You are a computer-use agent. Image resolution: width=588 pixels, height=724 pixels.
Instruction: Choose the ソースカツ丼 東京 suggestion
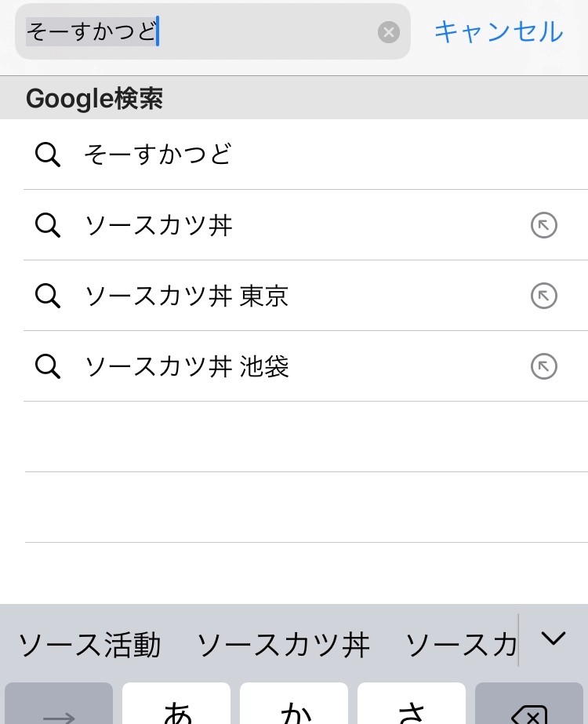coord(187,296)
